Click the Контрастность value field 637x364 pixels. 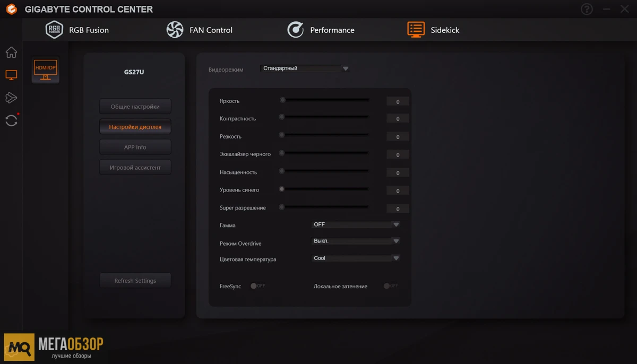(x=398, y=119)
